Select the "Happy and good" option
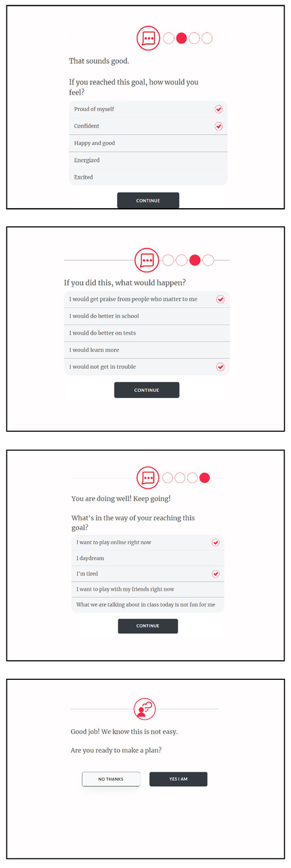The width and height of the screenshot is (291, 868). (148, 143)
